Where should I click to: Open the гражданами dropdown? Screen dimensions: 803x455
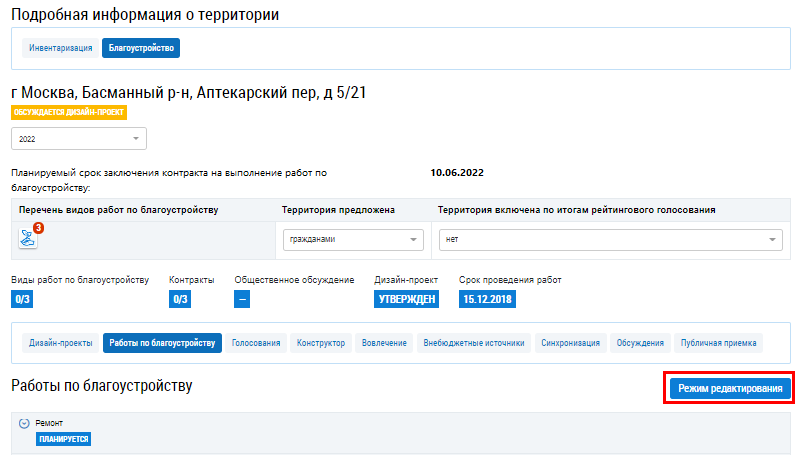(353, 239)
